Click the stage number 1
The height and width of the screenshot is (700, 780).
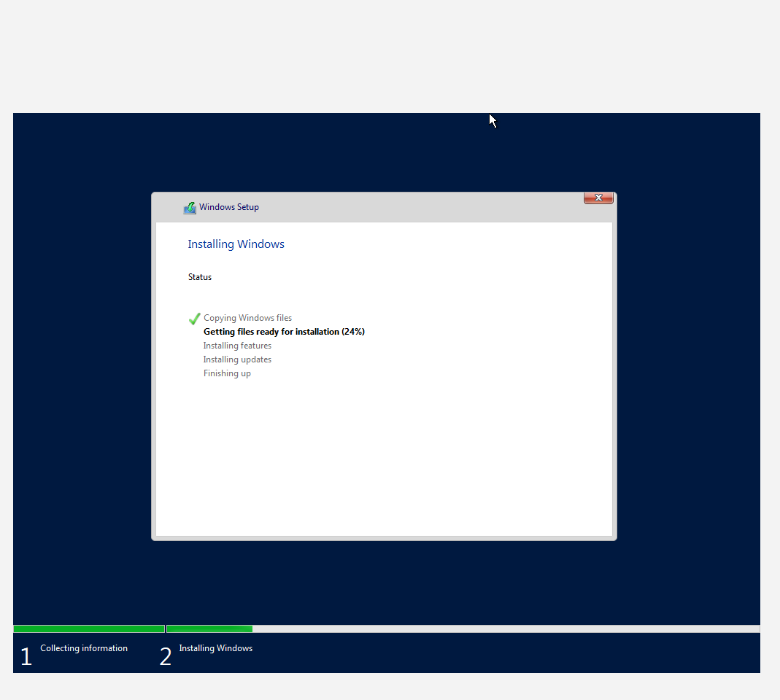26,656
